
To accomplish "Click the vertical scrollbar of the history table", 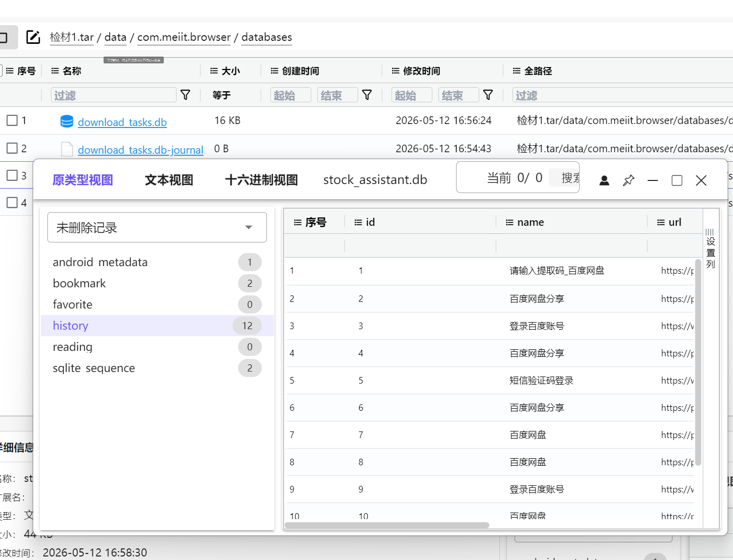I will (698, 362).
